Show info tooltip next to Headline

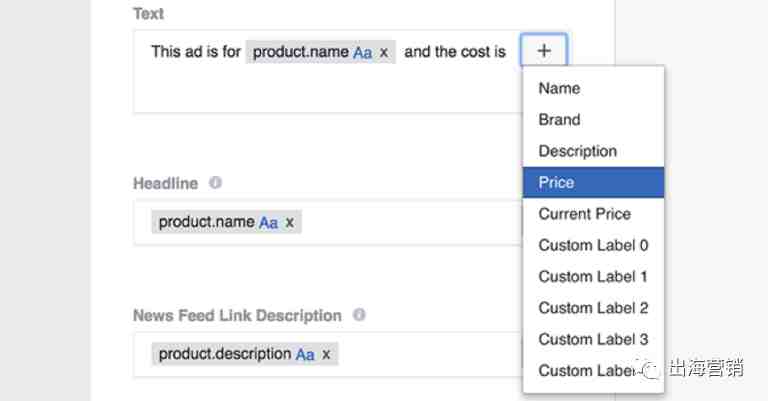click(x=215, y=183)
